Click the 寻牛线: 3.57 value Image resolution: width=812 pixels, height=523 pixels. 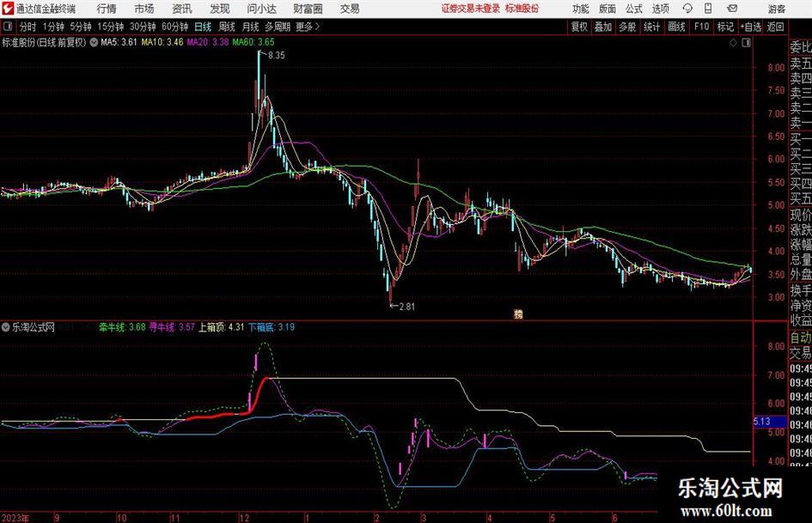click(172, 327)
